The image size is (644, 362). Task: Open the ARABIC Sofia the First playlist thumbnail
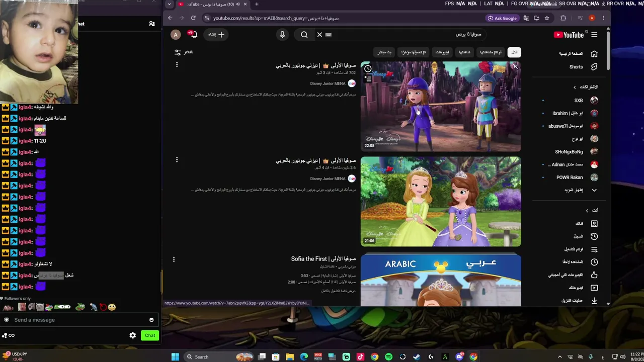(x=441, y=280)
